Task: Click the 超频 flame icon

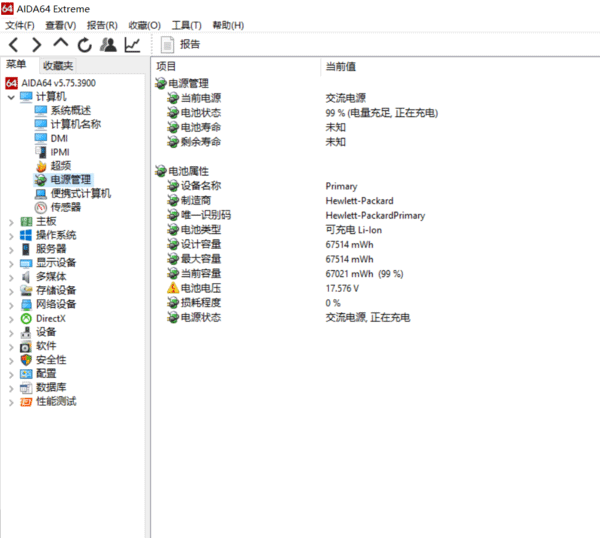Action: pos(41,166)
